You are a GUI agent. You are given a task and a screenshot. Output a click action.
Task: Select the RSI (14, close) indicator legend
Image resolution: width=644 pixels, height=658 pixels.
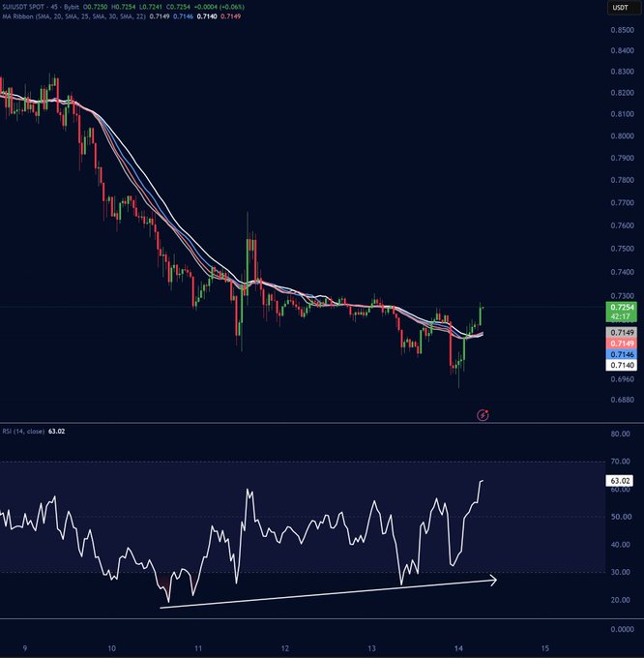tap(23, 431)
